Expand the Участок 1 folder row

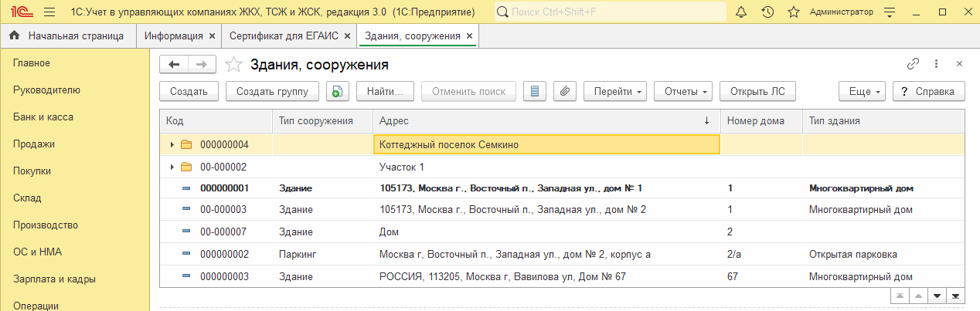pos(172,167)
